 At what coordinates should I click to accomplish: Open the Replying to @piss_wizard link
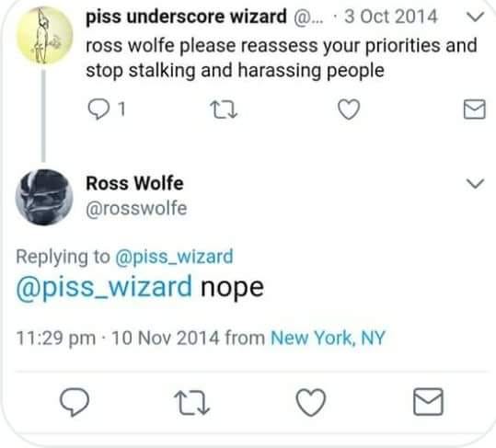174,257
